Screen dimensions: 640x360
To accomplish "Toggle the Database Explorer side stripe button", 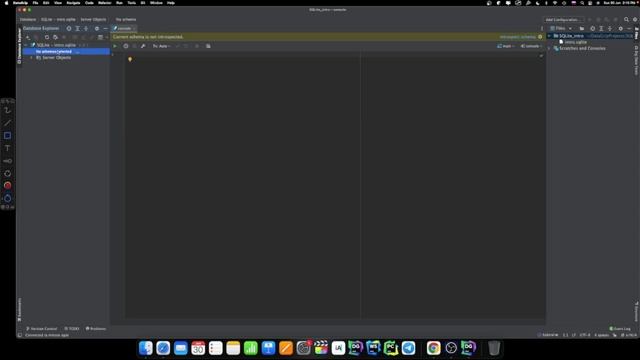I will click(x=19, y=45).
